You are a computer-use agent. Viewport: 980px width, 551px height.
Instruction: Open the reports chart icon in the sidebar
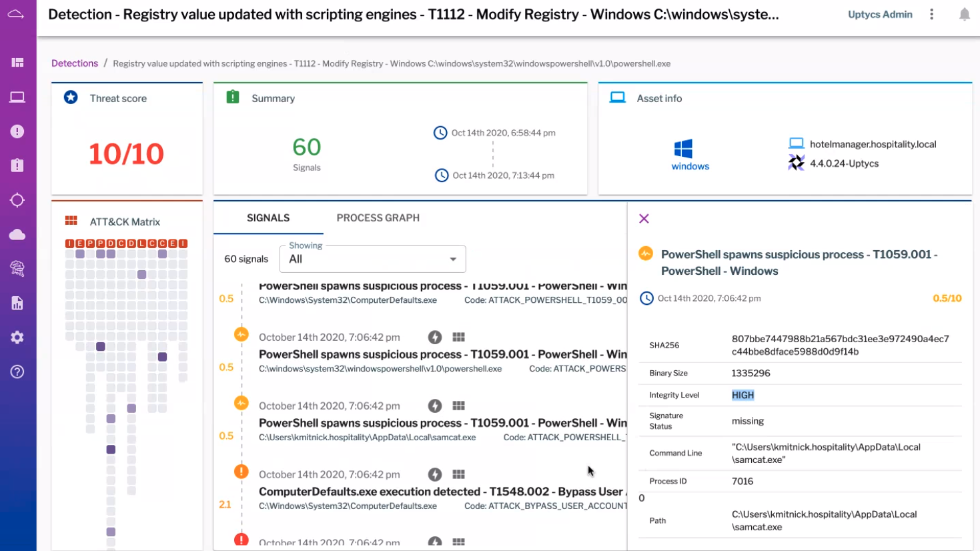pyautogui.click(x=17, y=303)
